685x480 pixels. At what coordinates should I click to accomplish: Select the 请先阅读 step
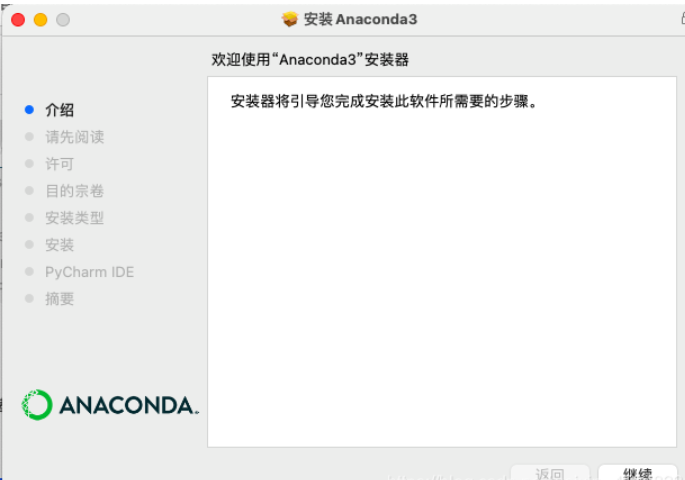[75, 137]
